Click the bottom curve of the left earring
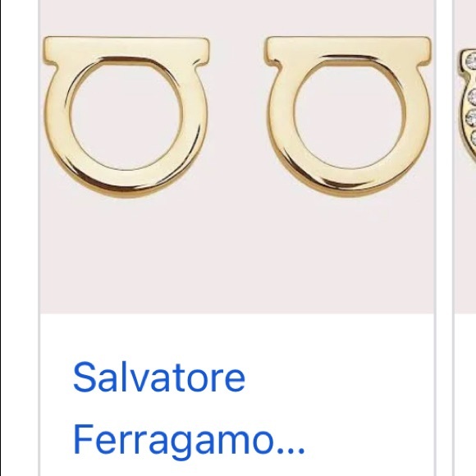The height and width of the screenshot is (476, 476). pos(127,184)
